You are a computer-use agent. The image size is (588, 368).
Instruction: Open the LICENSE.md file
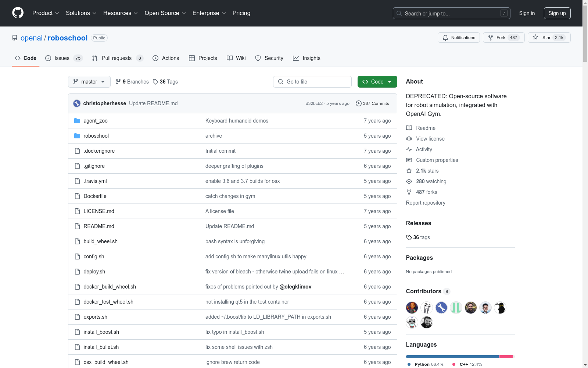pyautogui.click(x=99, y=211)
